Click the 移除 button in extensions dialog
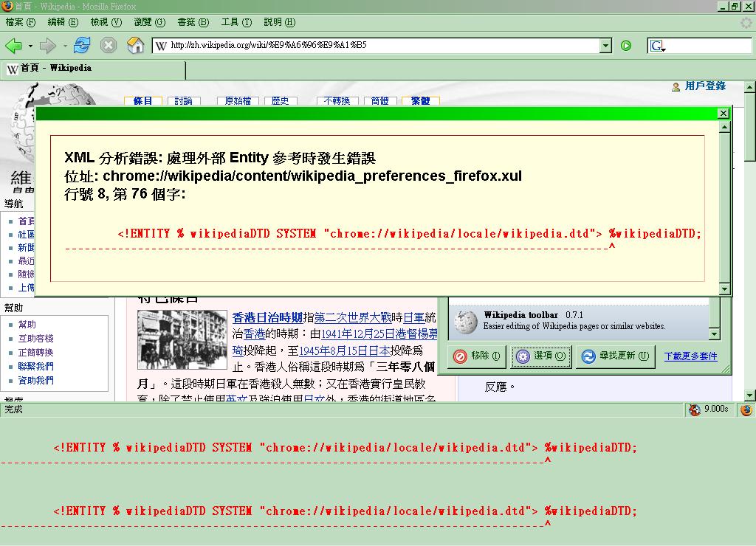Viewport: 756px width, 546px height. pos(476,356)
